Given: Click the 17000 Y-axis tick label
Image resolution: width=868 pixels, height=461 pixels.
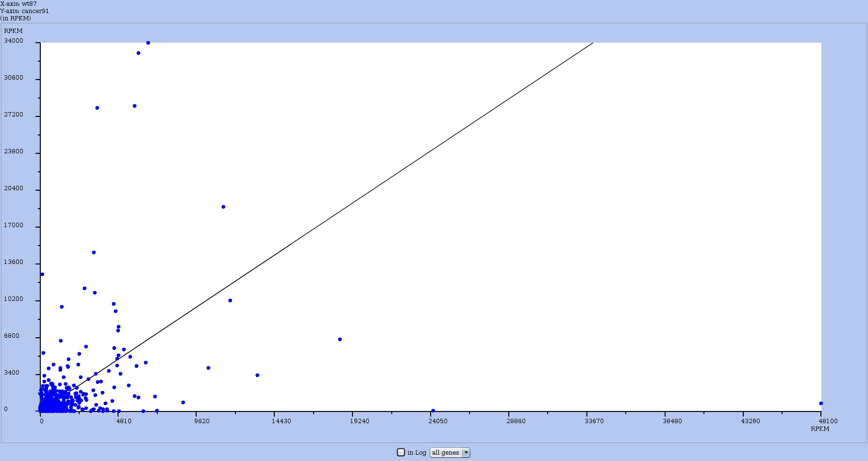Looking at the screenshot, I should [x=14, y=225].
